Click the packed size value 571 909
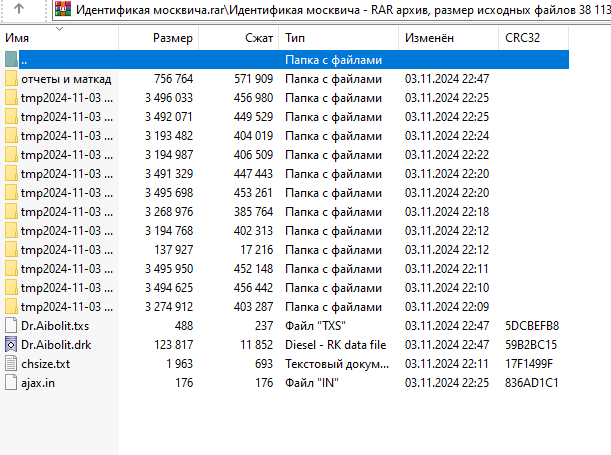 (253, 79)
